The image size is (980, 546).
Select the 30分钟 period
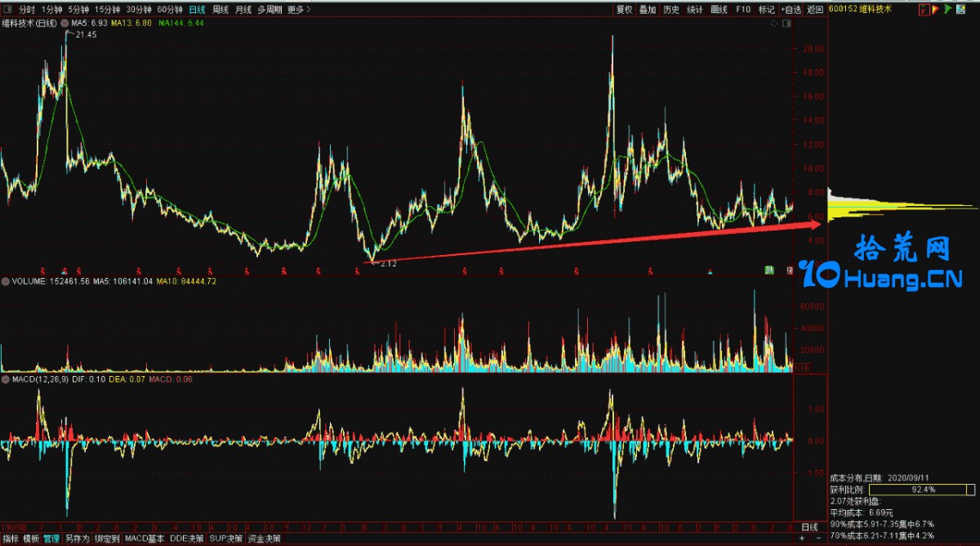click(139, 10)
